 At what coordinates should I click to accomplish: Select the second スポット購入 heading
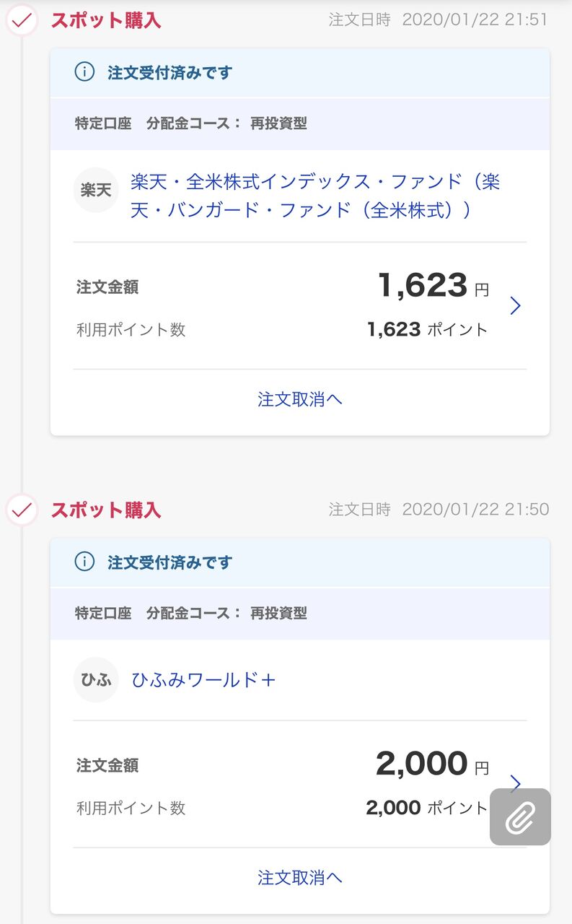click(x=105, y=510)
